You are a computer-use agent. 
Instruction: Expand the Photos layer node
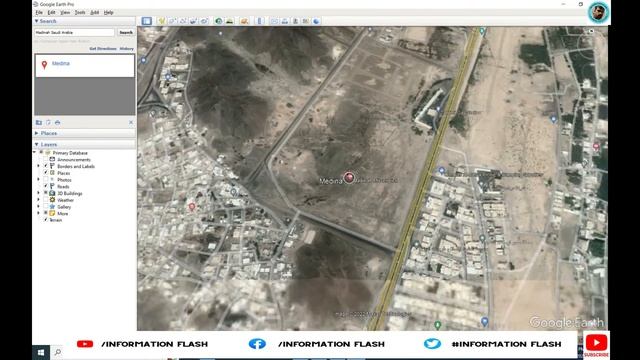pyautogui.click(x=39, y=180)
